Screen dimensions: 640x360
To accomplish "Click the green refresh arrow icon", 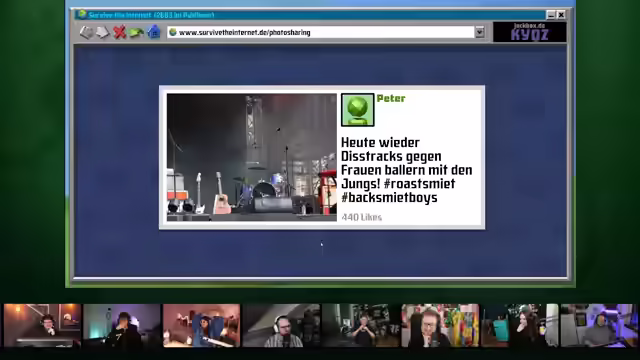I will pyautogui.click(x=136, y=32).
